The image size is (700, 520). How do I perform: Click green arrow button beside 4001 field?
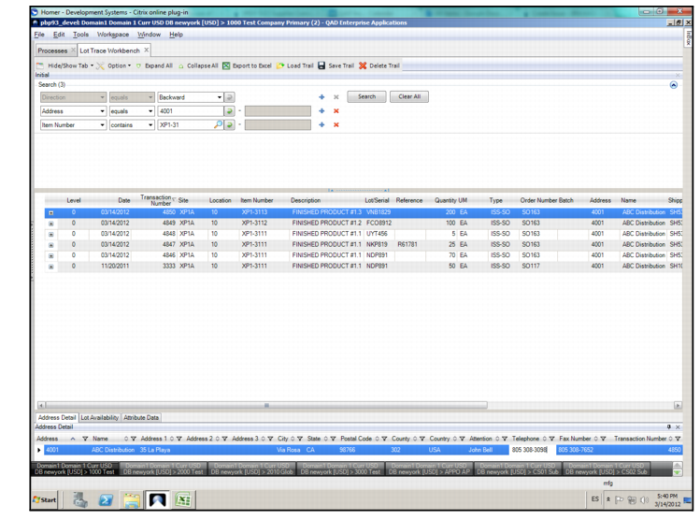(229, 111)
